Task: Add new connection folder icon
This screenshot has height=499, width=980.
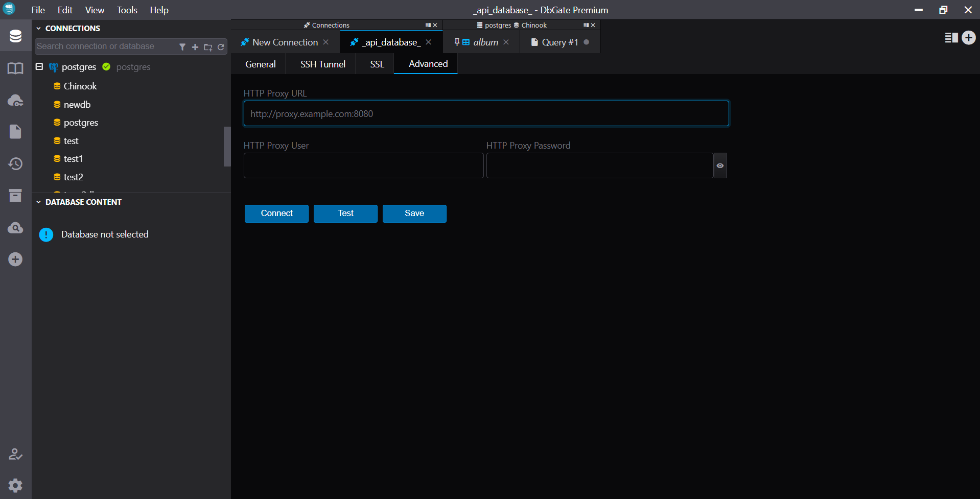Action: click(x=208, y=47)
